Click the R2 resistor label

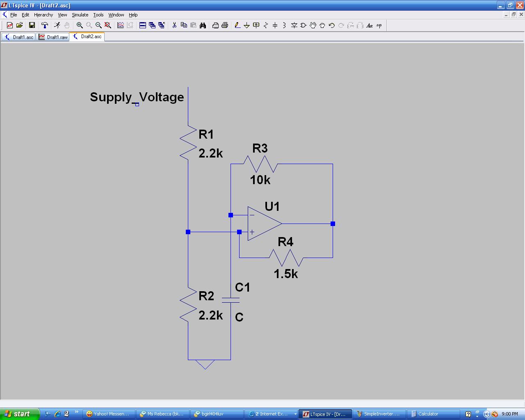click(206, 296)
